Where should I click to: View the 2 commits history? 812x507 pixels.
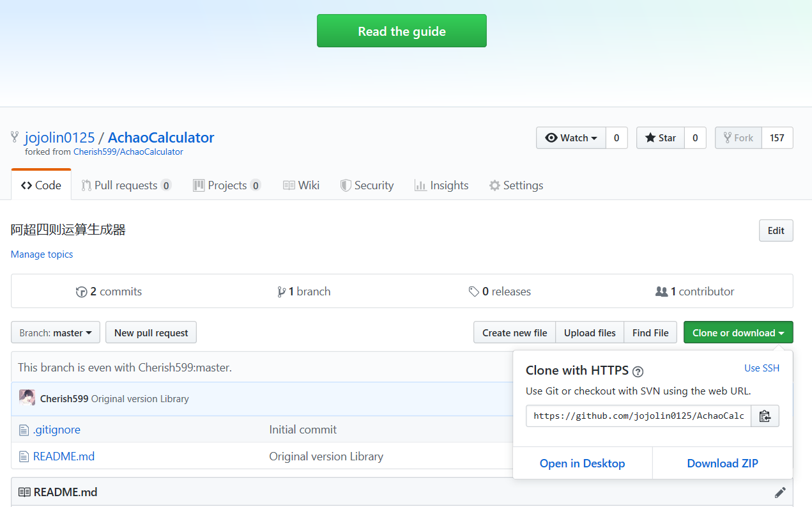[x=109, y=292]
